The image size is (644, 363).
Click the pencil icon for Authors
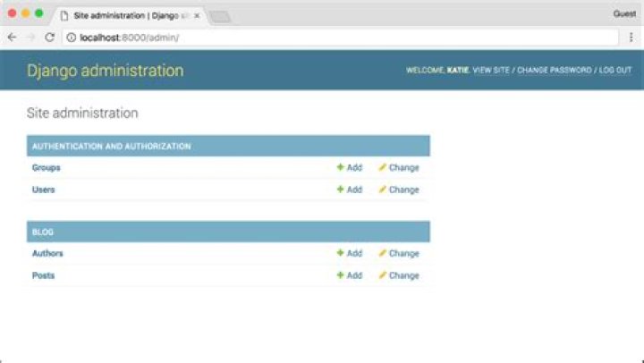click(383, 253)
